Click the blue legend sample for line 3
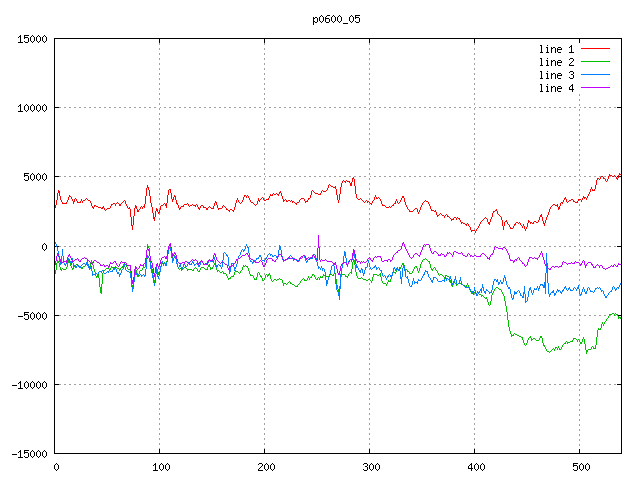 [596, 75]
